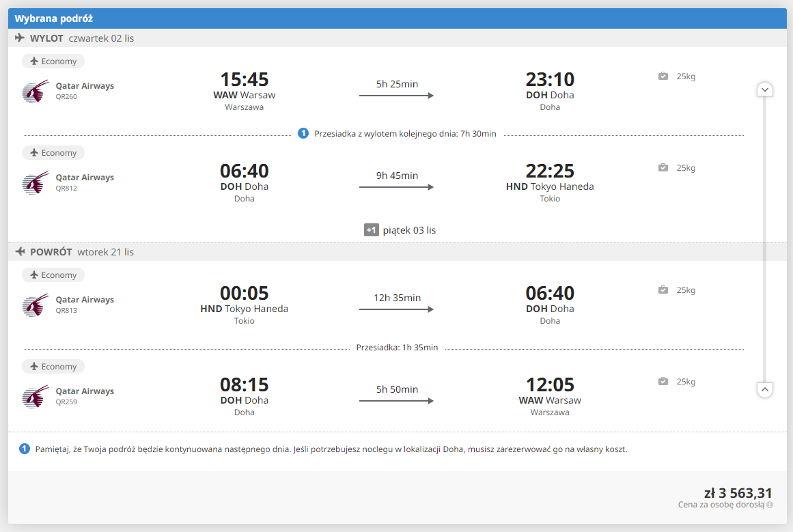Click Qatar Airways logo for flight QR260
This screenshot has height=532, width=793.
pyautogui.click(x=36, y=91)
